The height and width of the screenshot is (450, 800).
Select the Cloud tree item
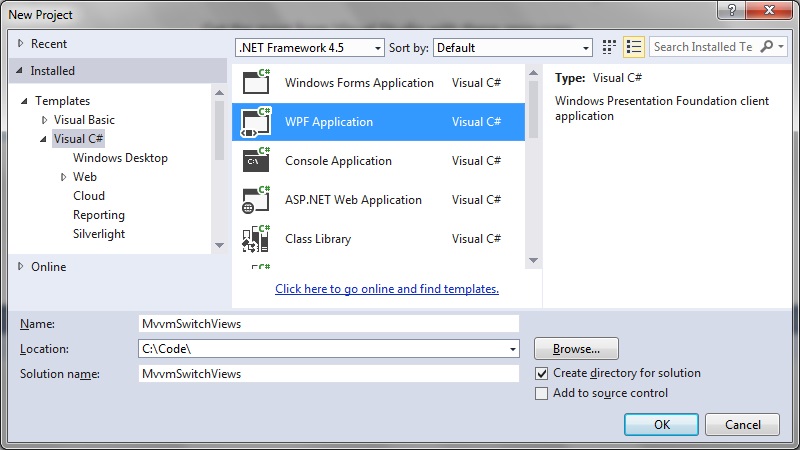tap(89, 196)
